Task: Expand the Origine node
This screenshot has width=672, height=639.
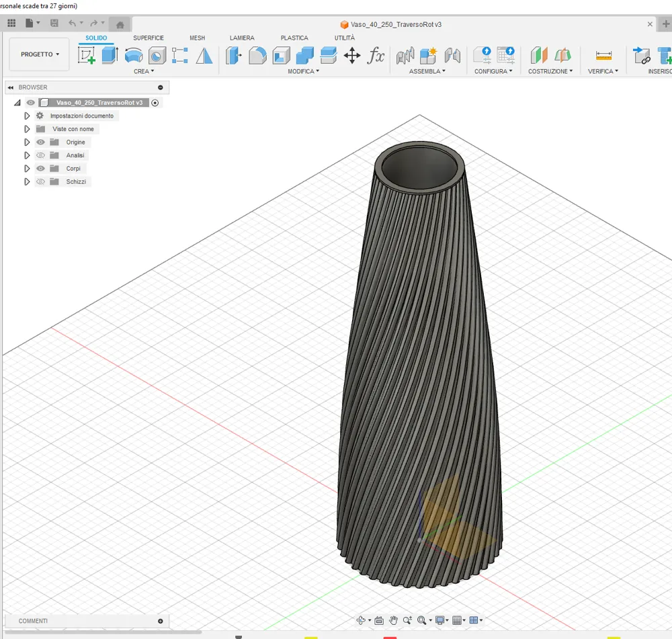Action: [x=27, y=142]
